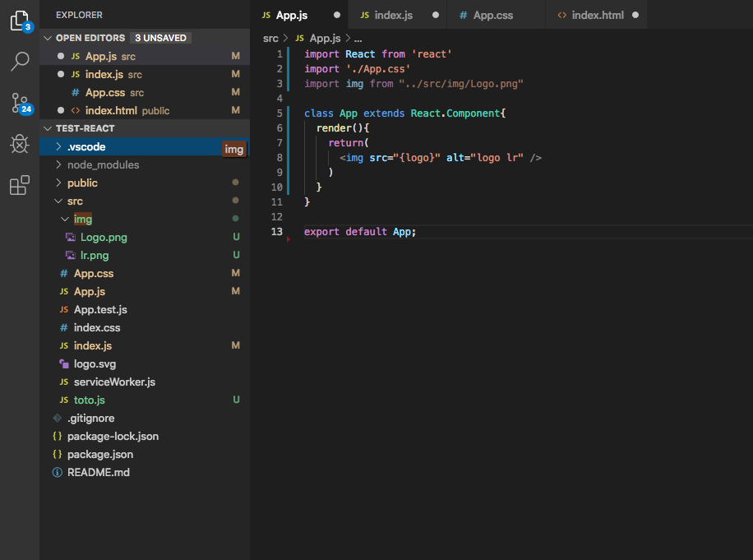Open index.css from the file tree
The height and width of the screenshot is (560, 753).
145,327
